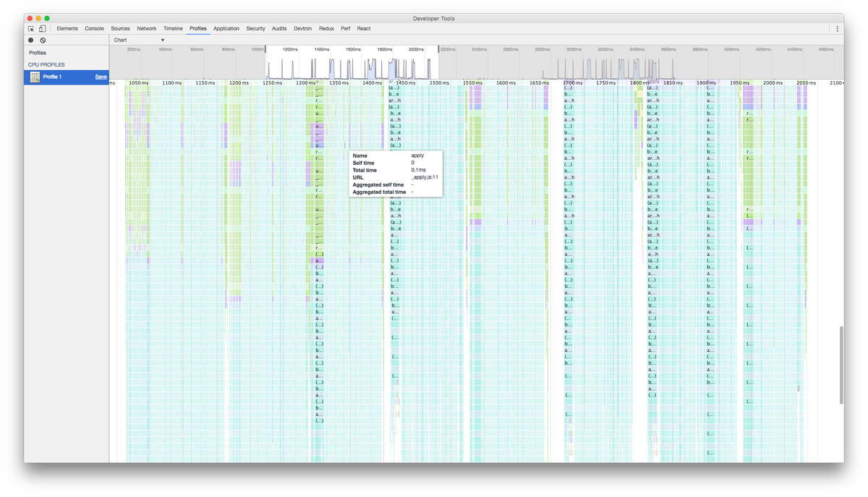
Task: Click the CPU PROFILES section label
Action: pos(46,65)
